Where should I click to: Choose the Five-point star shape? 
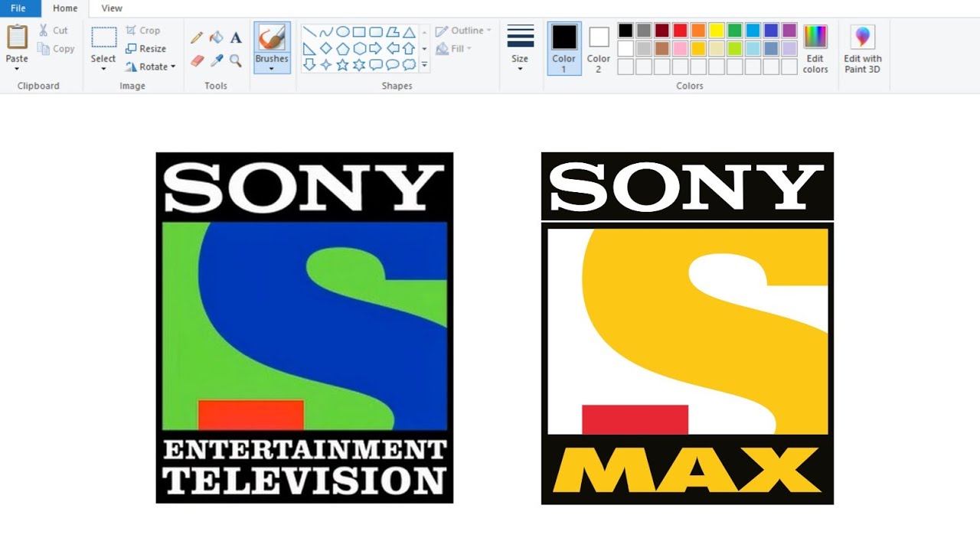pyautogui.click(x=343, y=65)
